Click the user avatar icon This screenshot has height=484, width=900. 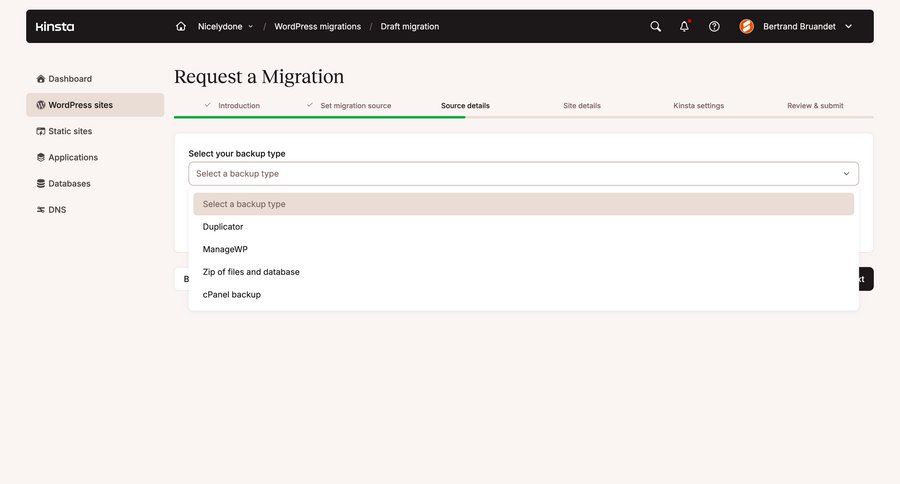[x=747, y=27]
